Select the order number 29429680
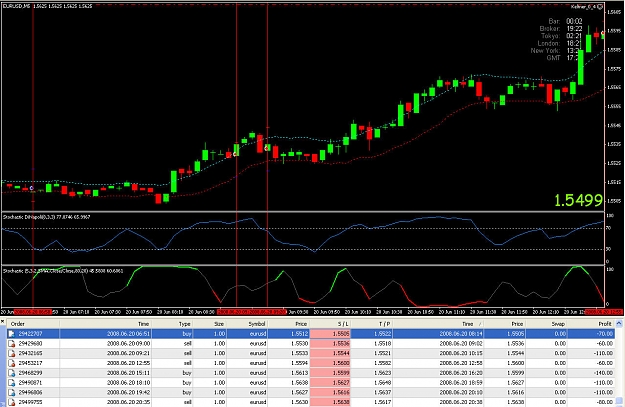Image resolution: width=625 pixels, height=407 pixels. 30,344
